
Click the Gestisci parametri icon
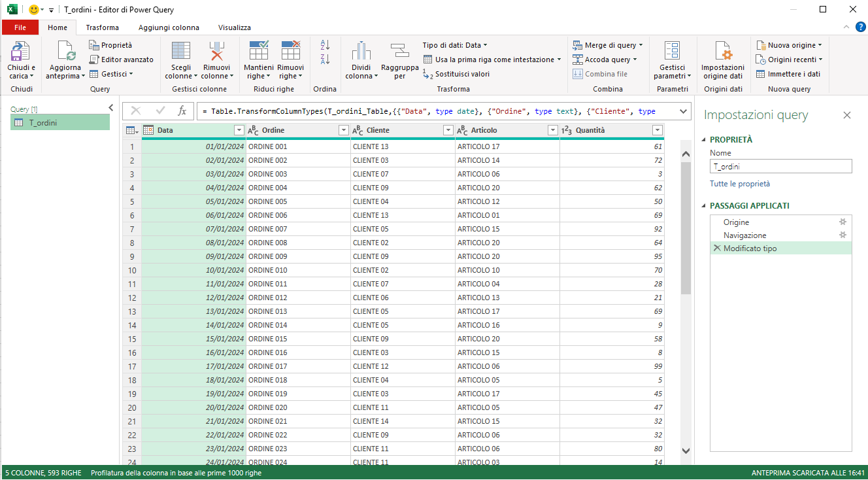coord(672,51)
